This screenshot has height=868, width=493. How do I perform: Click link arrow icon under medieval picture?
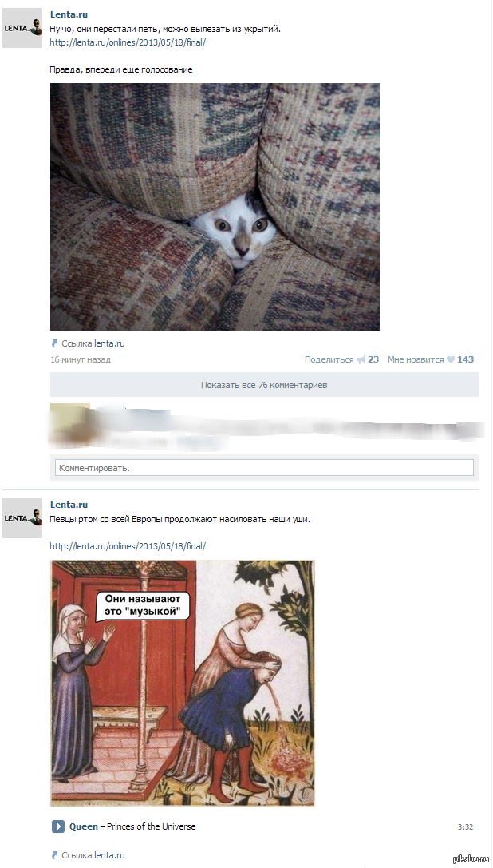54,854
